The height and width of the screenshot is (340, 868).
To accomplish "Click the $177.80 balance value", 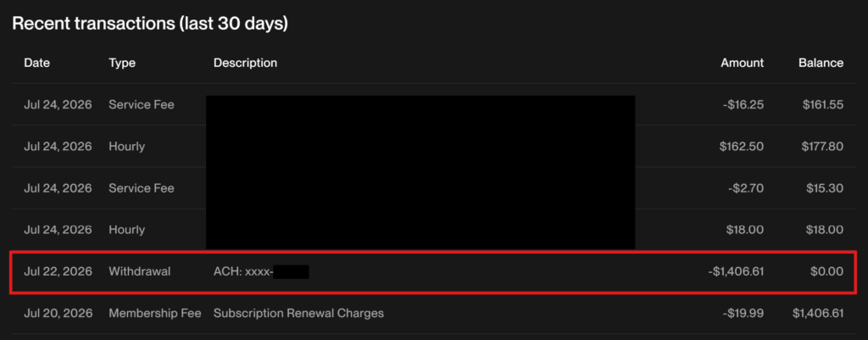I will [x=822, y=146].
